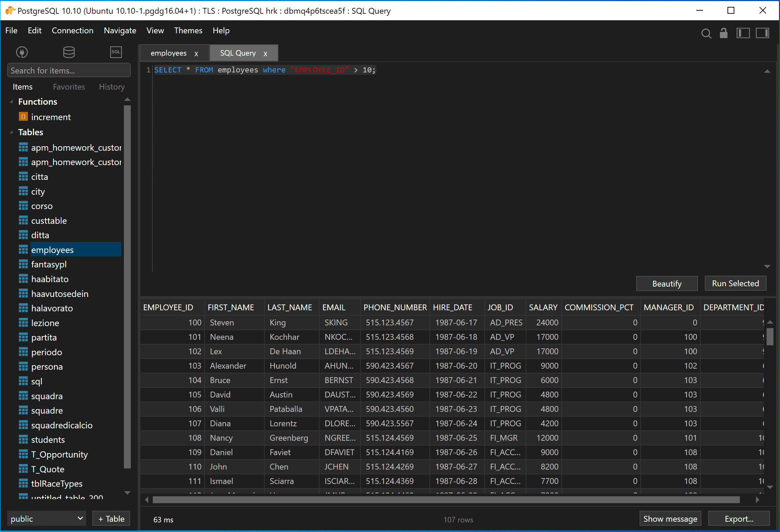Open the Connection menu
The height and width of the screenshot is (532, 780).
72,31
